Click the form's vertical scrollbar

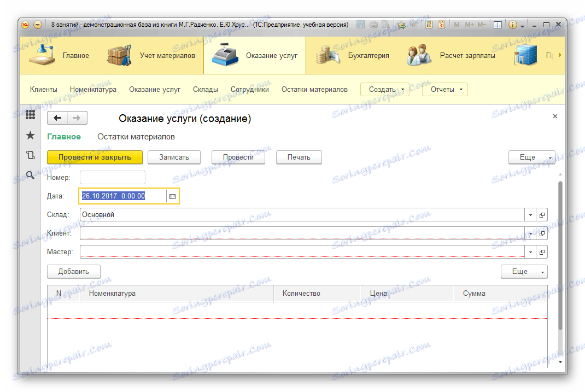(x=560, y=255)
